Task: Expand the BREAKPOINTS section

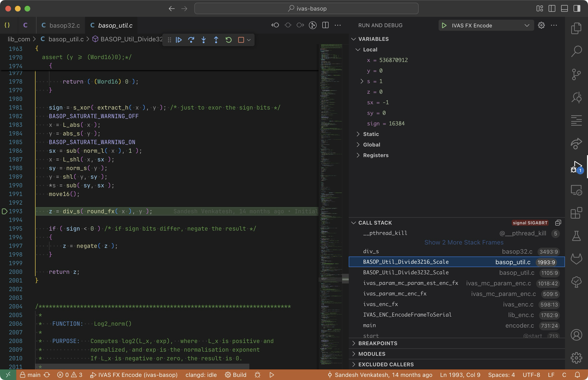Action: point(378,343)
